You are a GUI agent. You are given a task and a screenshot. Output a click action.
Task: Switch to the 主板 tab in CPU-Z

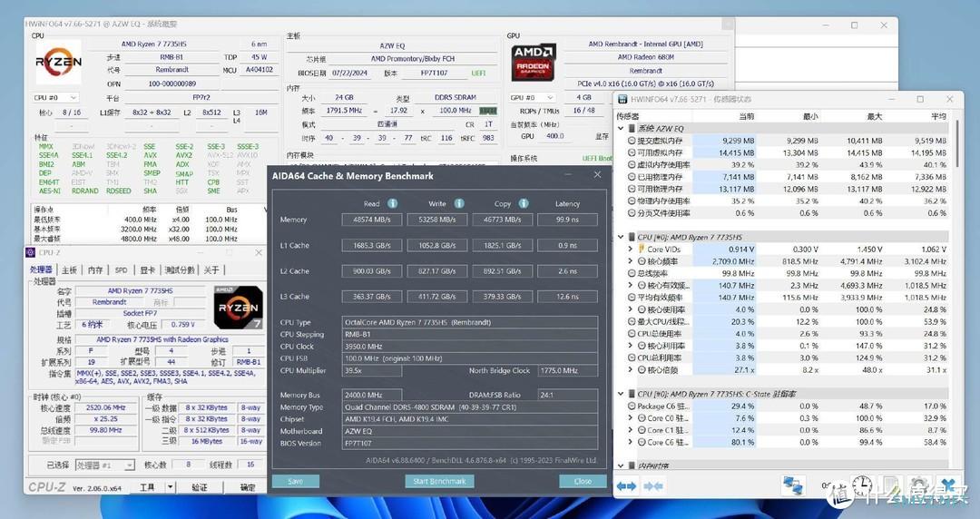coord(69,269)
